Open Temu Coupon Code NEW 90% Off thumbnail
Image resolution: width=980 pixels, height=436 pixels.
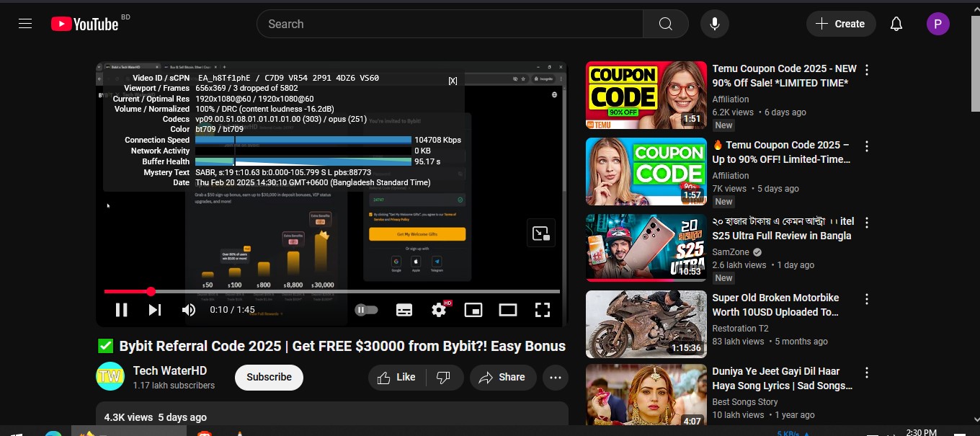pyautogui.click(x=646, y=95)
